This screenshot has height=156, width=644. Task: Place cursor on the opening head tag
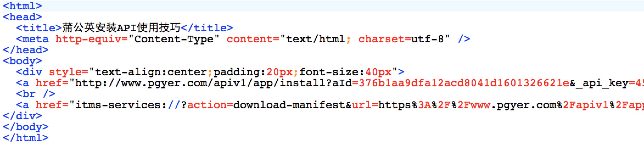(23, 17)
